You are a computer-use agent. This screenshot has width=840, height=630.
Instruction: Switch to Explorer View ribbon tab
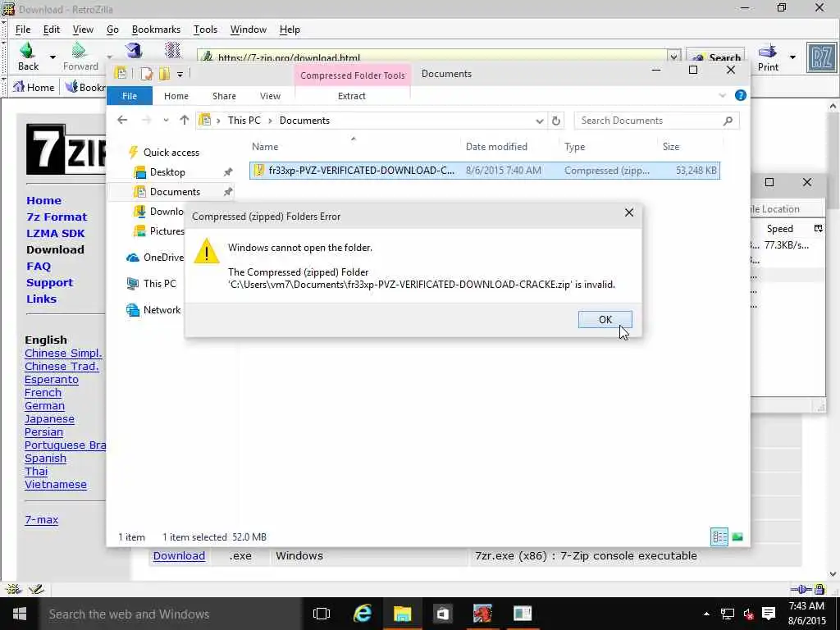(270, 96)
